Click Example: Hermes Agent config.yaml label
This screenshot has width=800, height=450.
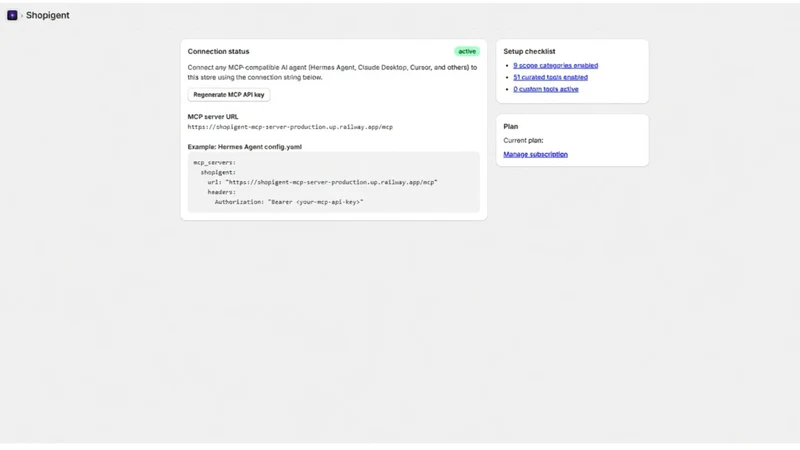pos(244,147)
